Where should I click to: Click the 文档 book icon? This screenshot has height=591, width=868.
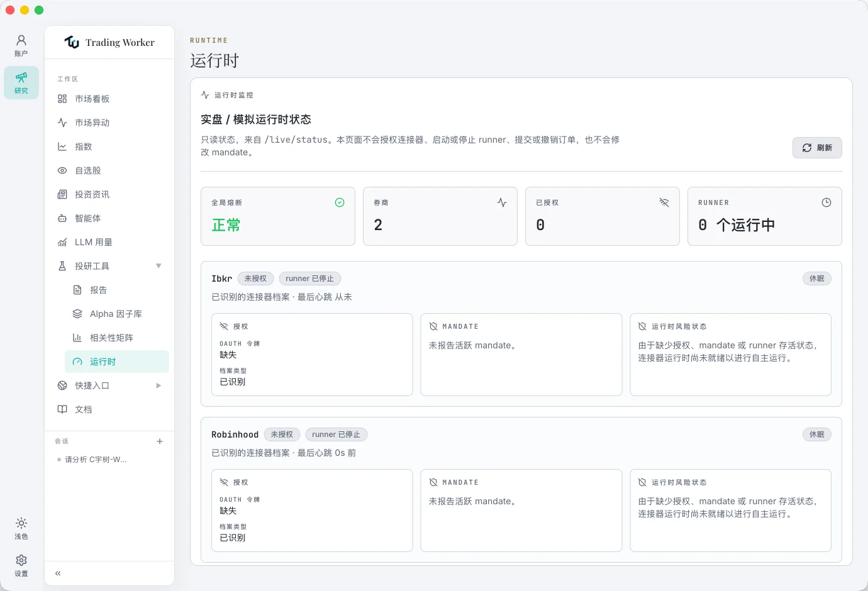pyautogui.click(x=62, y=409)
